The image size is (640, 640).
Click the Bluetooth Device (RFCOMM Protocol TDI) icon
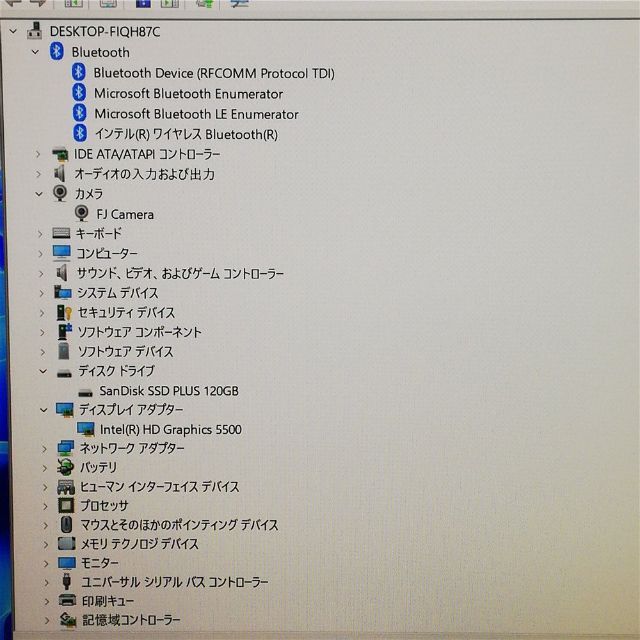click(x=79, y=72)
